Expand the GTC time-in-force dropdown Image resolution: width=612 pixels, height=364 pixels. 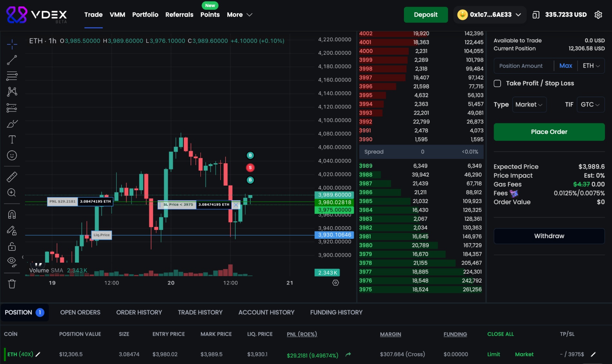[590, 105]
